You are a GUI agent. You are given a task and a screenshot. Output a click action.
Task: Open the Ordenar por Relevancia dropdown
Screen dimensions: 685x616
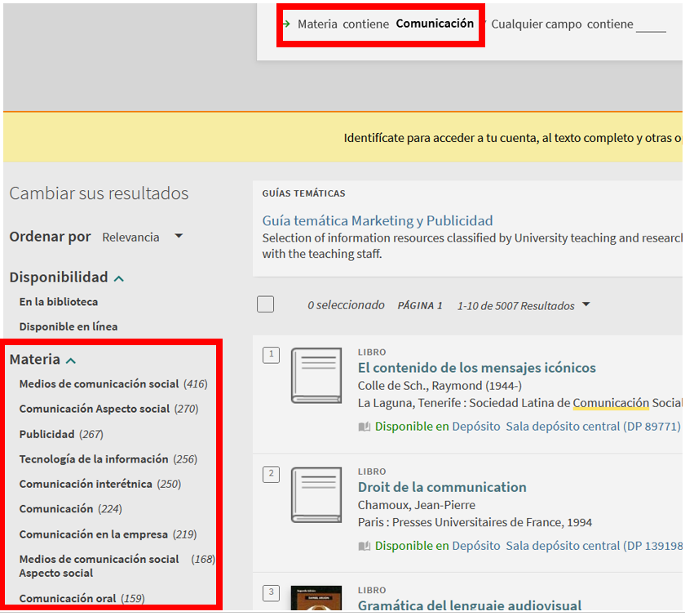coord(142,237)
